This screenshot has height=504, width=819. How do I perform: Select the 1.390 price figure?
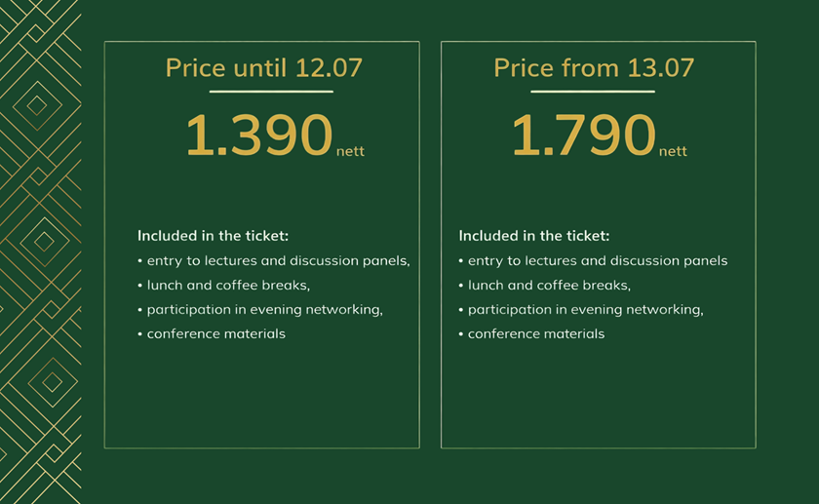[x=258, y=136]
